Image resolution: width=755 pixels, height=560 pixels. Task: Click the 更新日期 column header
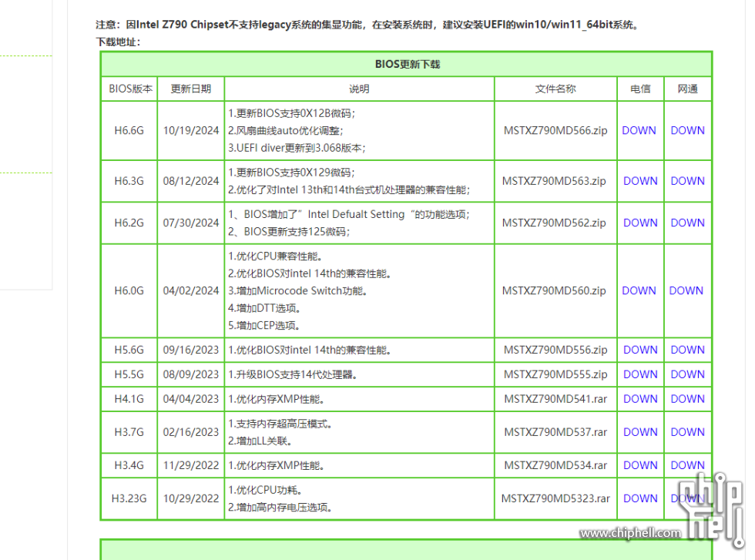(x=191, y=89)
